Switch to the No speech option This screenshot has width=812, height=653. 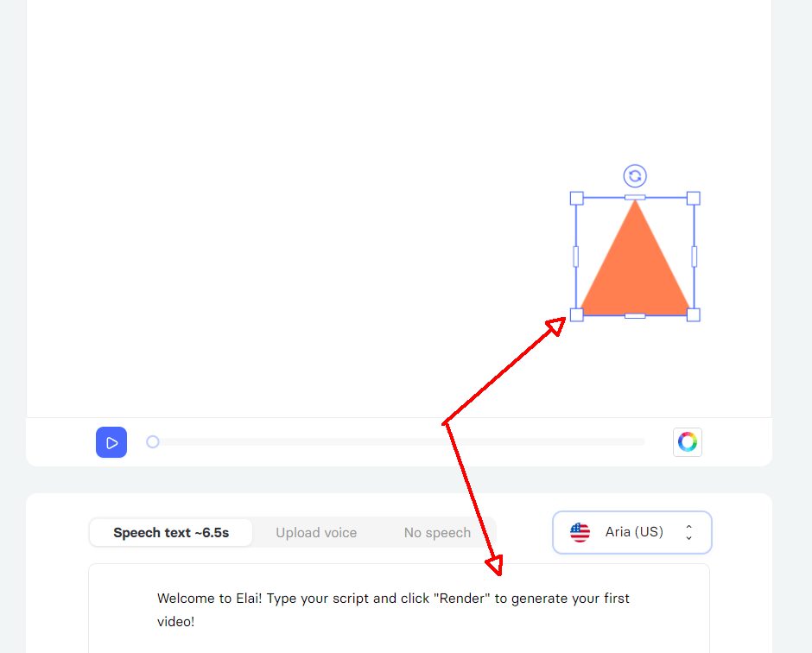click(x=437, y=533)
